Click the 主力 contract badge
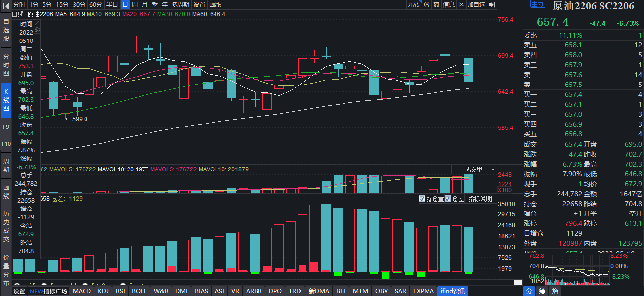The image size is (644, 296). click(x=537, y=4)
